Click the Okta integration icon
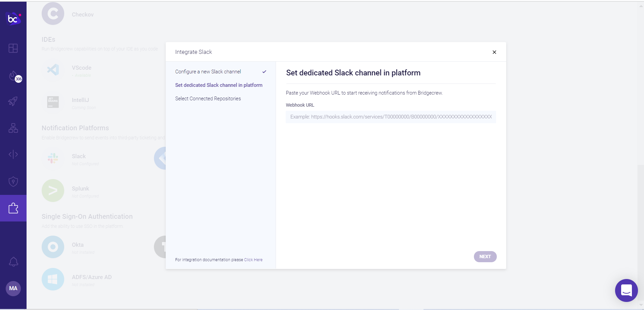 pyautogui.click(x=53, y=247)
